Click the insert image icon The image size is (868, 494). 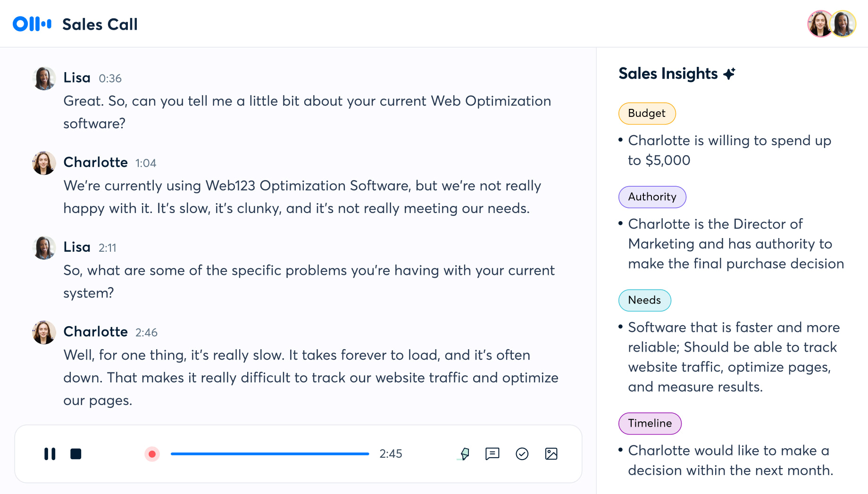[551, 454]
